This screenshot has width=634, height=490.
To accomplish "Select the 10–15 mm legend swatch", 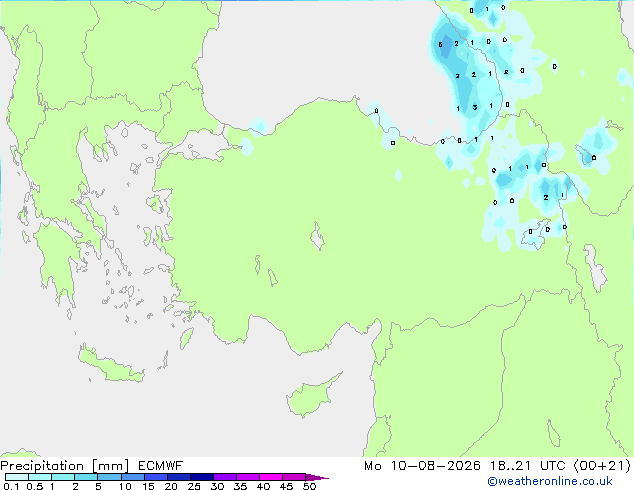I will [x=132, y=477].
